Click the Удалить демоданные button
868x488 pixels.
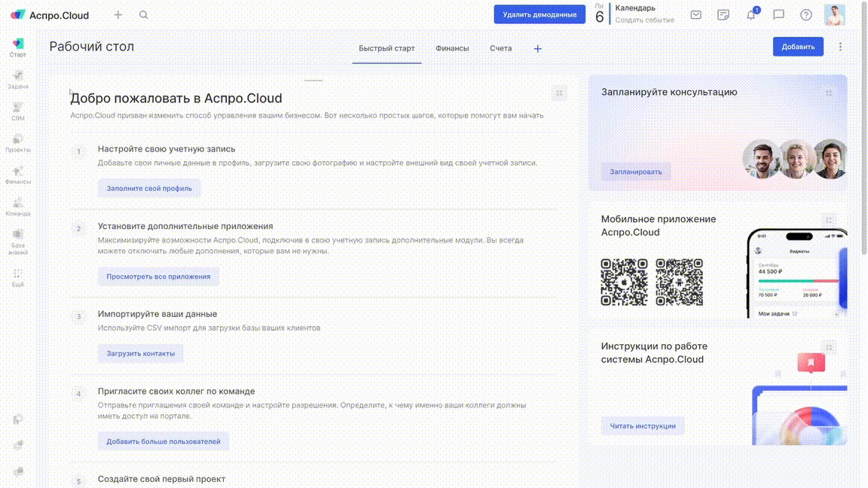pos(539,14)
